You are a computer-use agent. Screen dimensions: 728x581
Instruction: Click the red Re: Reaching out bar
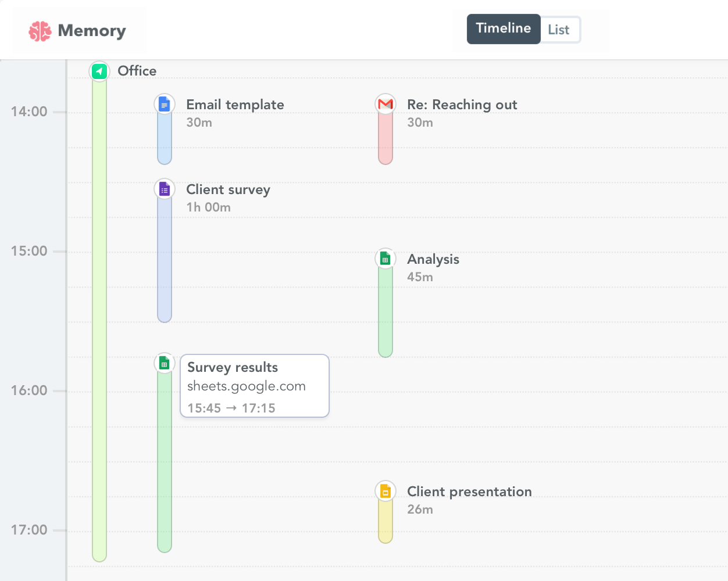[x=385, y=139]
